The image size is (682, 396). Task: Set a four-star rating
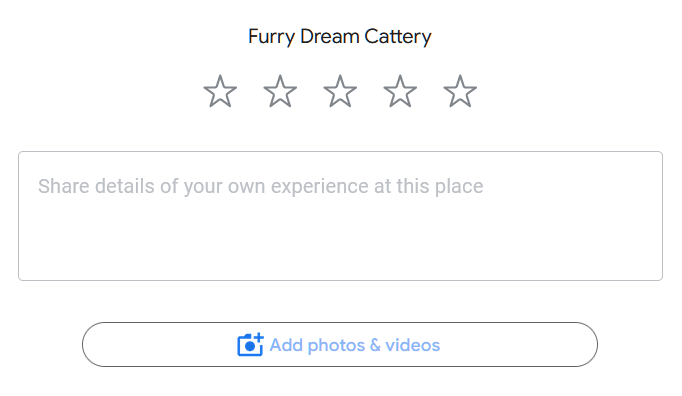tap(400, 91)
